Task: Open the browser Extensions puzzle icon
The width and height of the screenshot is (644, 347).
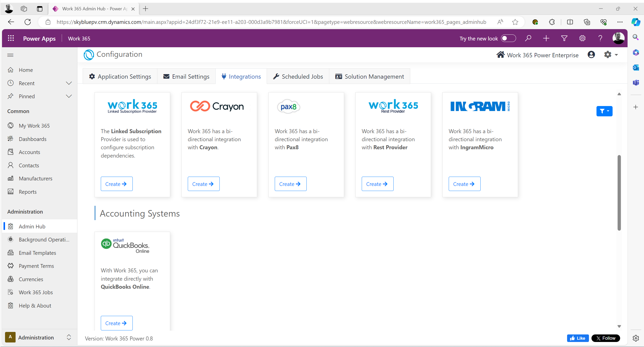Action: pyautogui.click(x=552, y=22)
